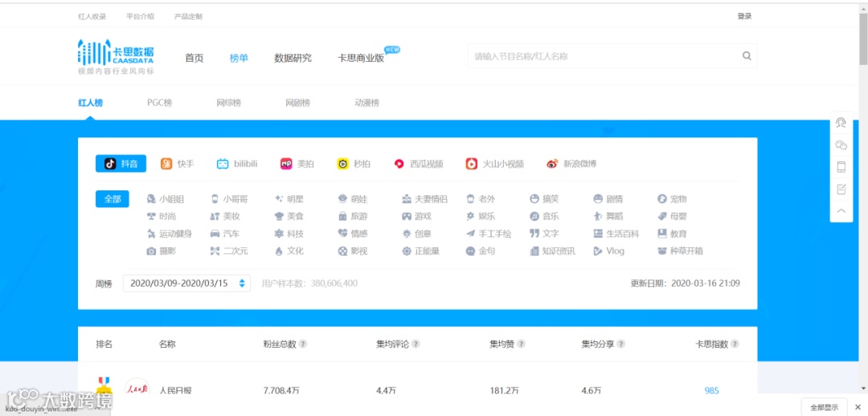Select the 秒拍 platform
868x416 pixels.
(354, 164)
